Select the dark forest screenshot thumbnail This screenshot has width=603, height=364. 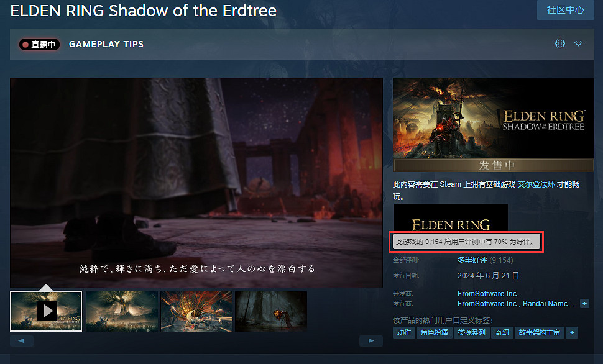tap(271, 311)
